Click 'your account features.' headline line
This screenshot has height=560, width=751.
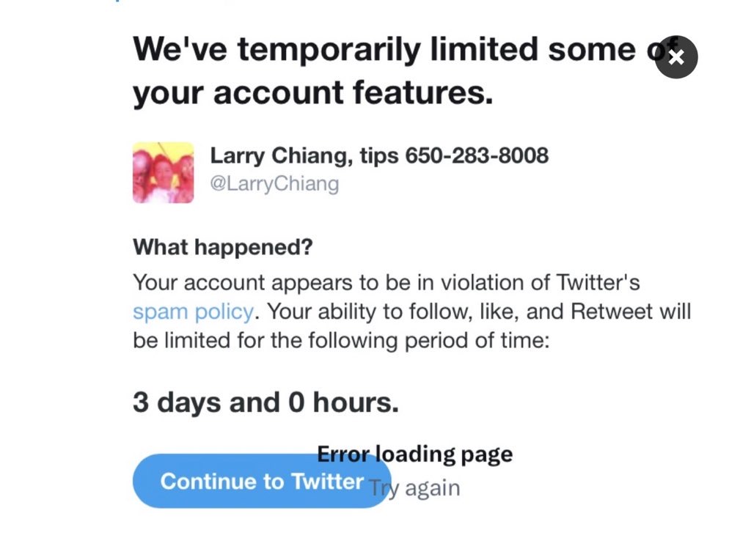coord(312,93)
